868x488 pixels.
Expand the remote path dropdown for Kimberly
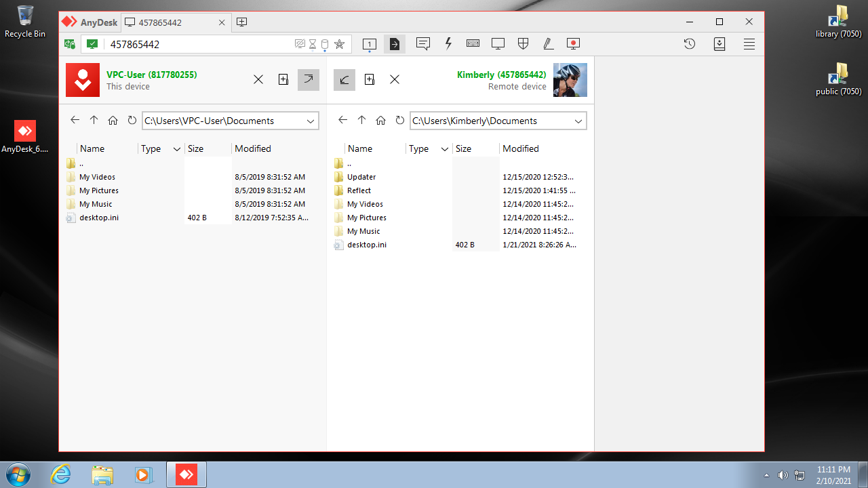[x=578, y=121]
